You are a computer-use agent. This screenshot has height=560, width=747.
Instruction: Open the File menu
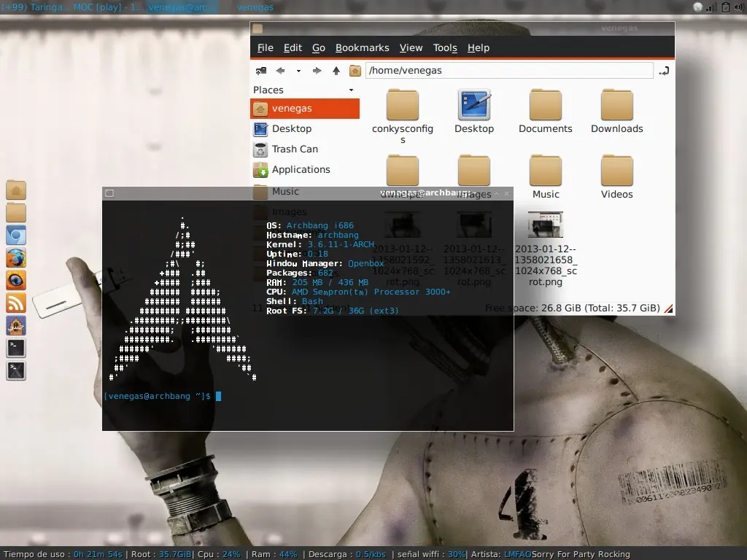pyautogui.click(x=266, y=47)
